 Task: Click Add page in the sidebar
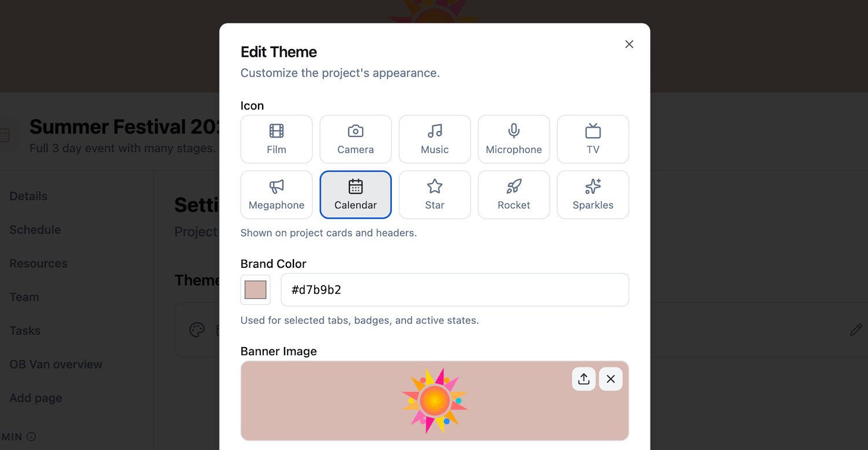coord(35,398)
